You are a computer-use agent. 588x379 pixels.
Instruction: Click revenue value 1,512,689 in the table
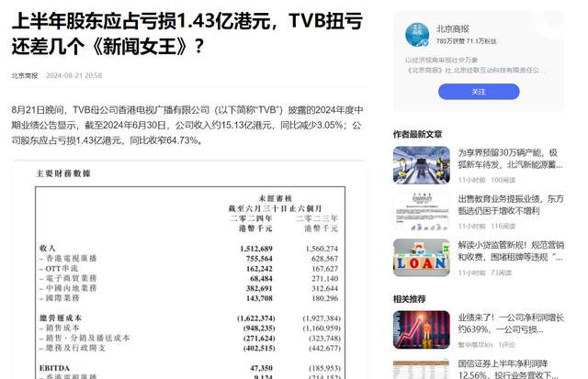click(x=256, y=249)
